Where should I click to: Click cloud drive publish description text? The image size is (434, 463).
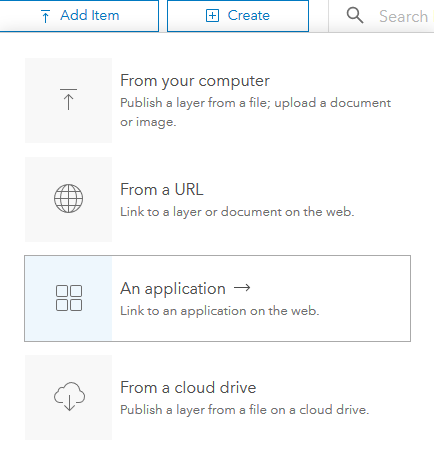coord(245,410)
